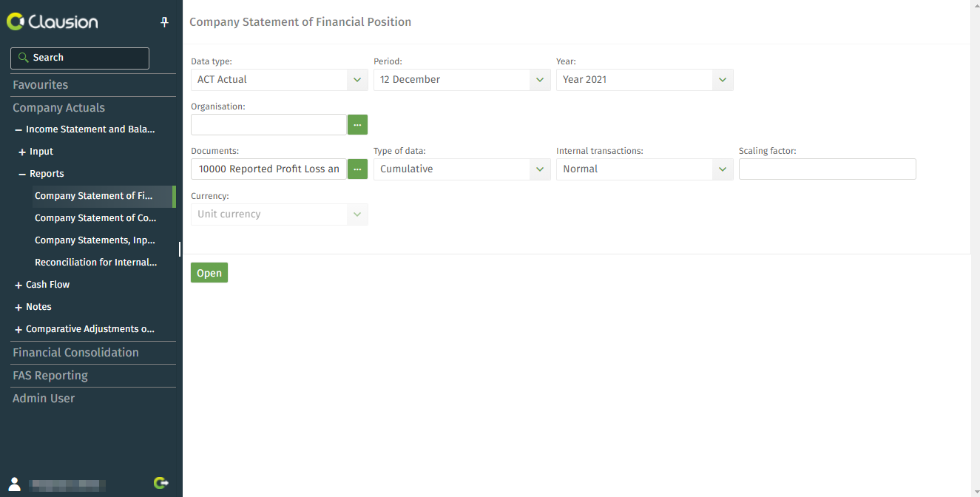Expand the Input tree node
The image size is (980, 497).
(x=22, y=152)
